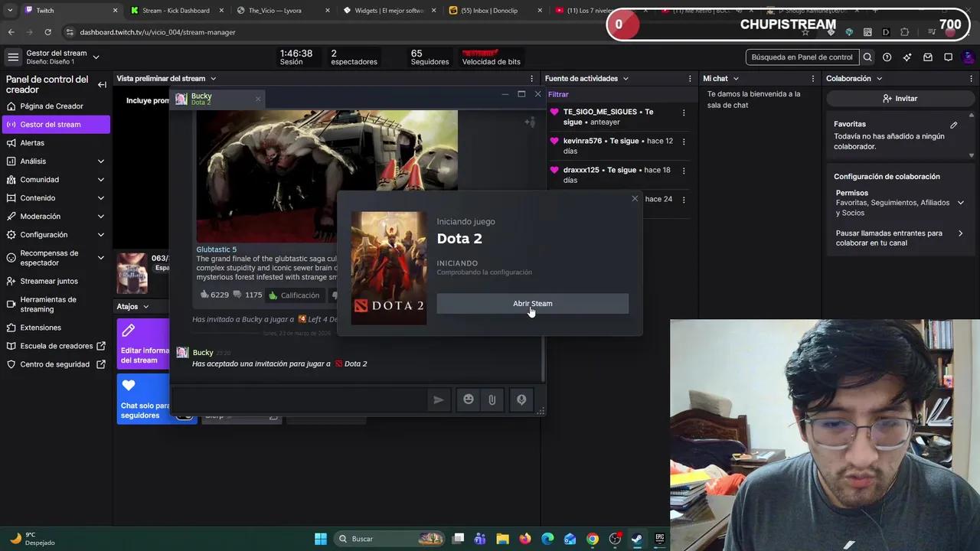Open the Fuente de actividades dropdown
The width and height of the screenshot is (980, 551).
[x=626, y=79]
